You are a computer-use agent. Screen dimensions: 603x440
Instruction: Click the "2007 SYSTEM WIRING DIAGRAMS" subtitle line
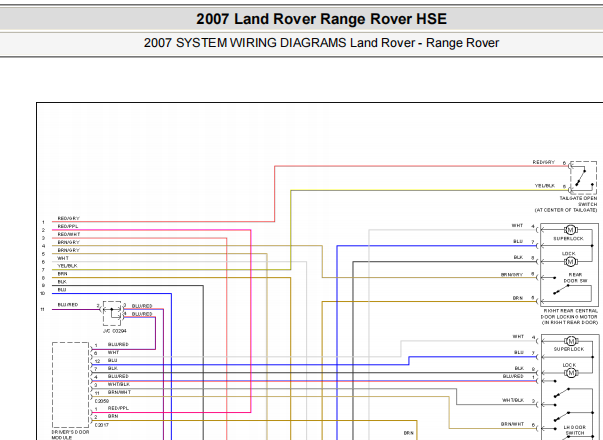point(321,43)
